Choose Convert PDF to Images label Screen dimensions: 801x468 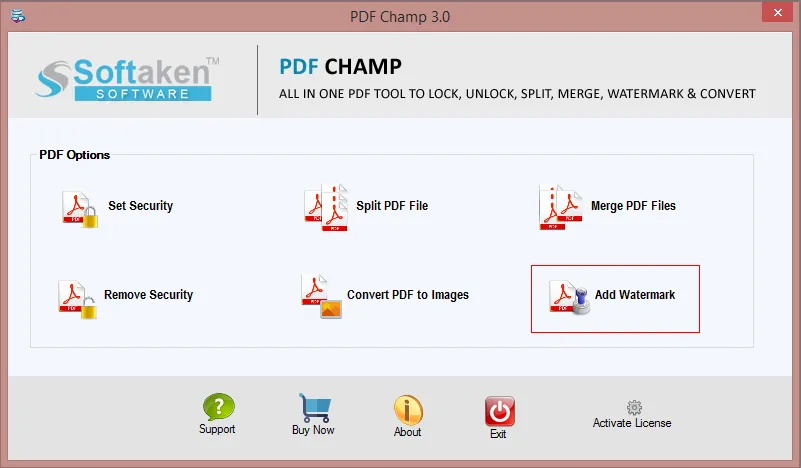coord(408,295)
